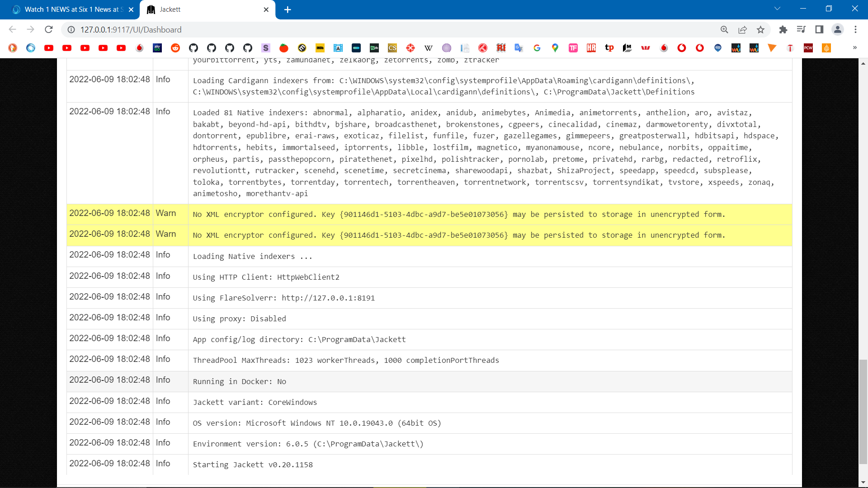Image resolution: width=868 pixels, height=488 pixels.
Task: Show hidden bookmarks via the chevron
Action: [x=855, y=48]
